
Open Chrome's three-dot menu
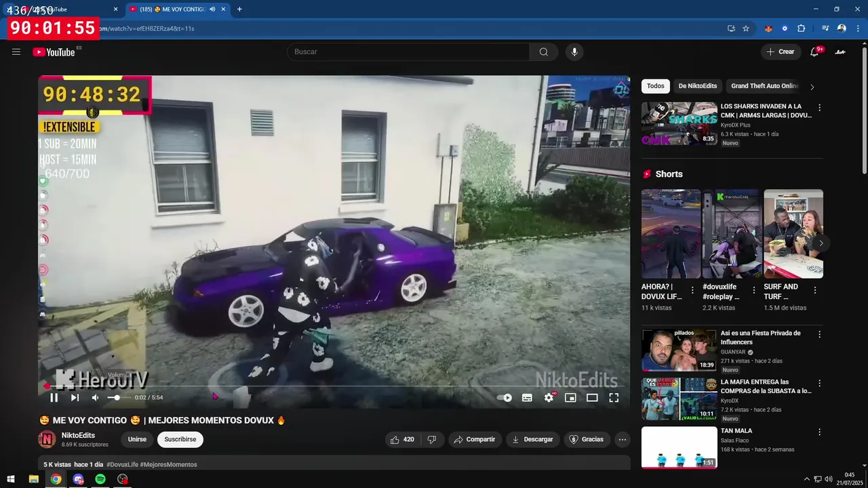(x=858, y=28)
